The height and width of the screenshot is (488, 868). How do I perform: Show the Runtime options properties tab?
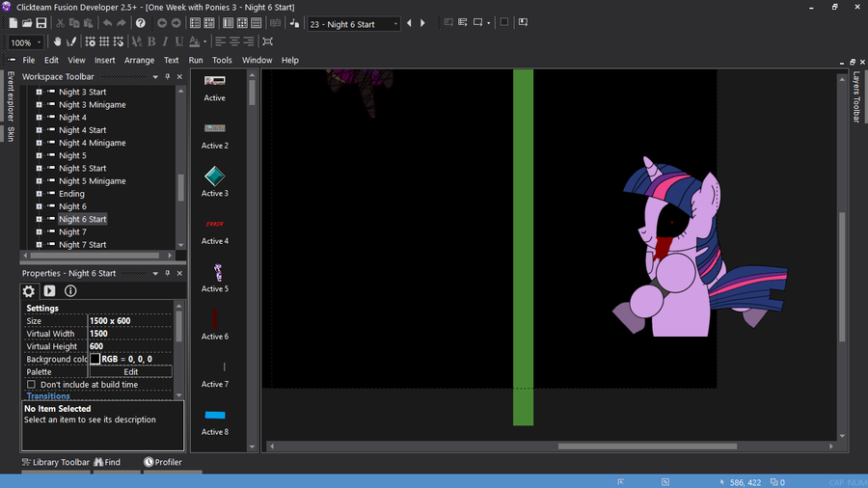49,291
